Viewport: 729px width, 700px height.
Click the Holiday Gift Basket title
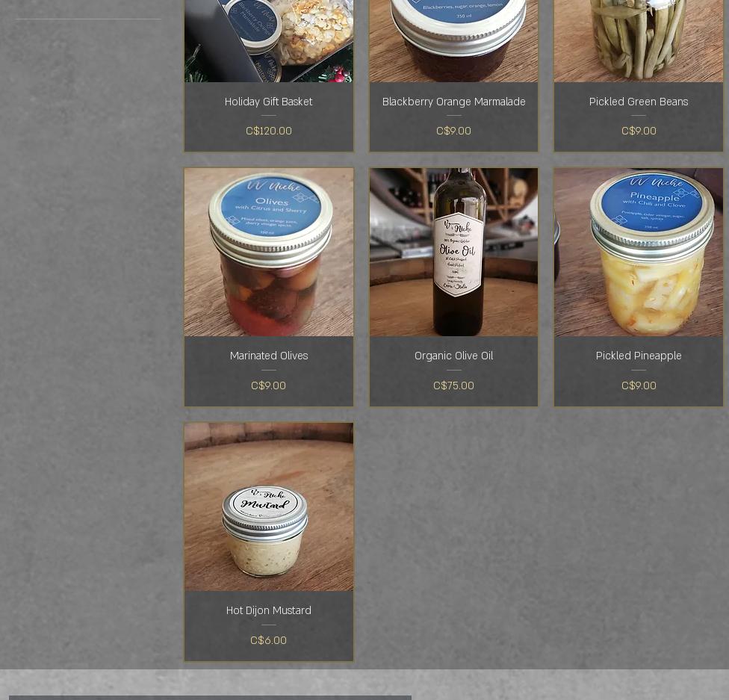(x=269, y=102)
